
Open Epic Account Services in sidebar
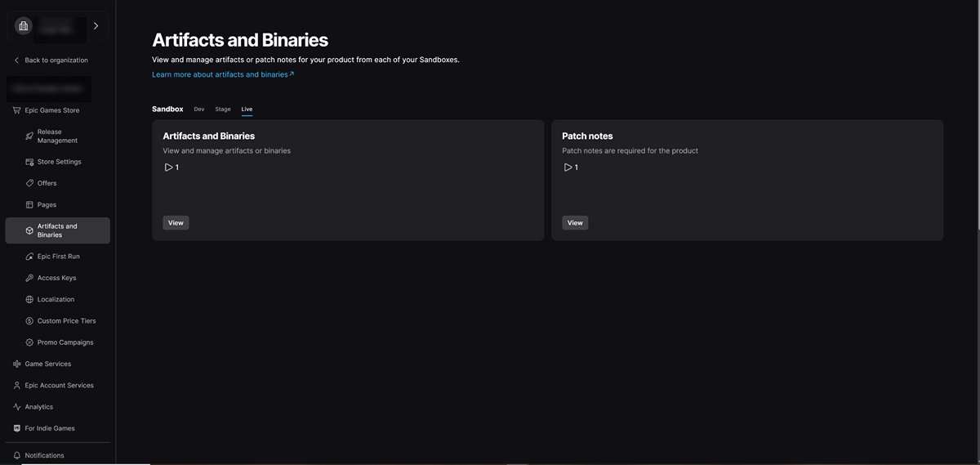pos(59,385)
